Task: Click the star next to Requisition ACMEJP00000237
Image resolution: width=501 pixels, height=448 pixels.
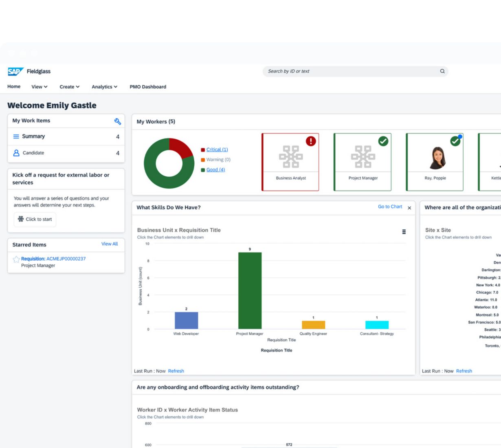Action: tap(16, 259)
